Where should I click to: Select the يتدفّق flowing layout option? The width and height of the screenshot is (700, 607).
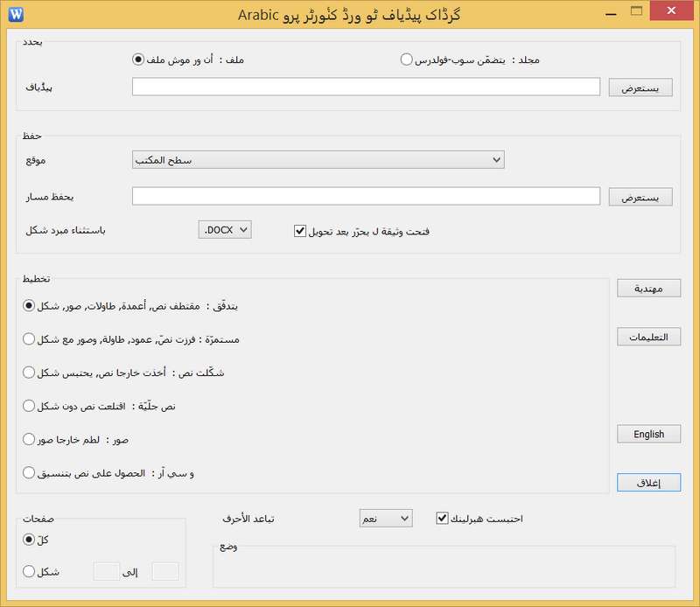point(26,304)
